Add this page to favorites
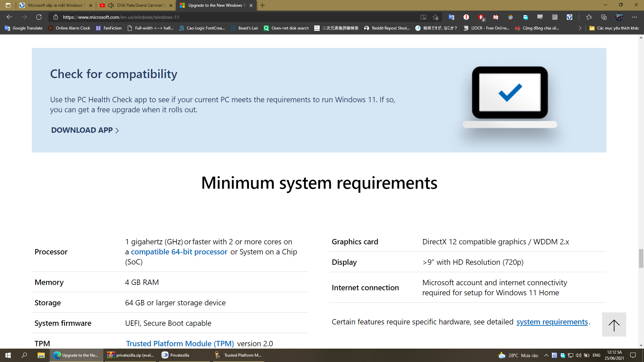Screen dimensions: 644x362 pyautogui.click(x=435, y=17)
